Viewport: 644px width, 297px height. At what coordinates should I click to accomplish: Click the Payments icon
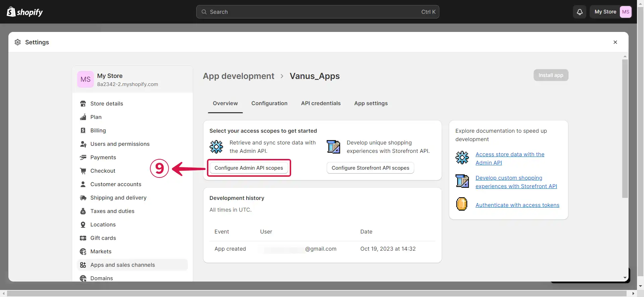point(83,157)
